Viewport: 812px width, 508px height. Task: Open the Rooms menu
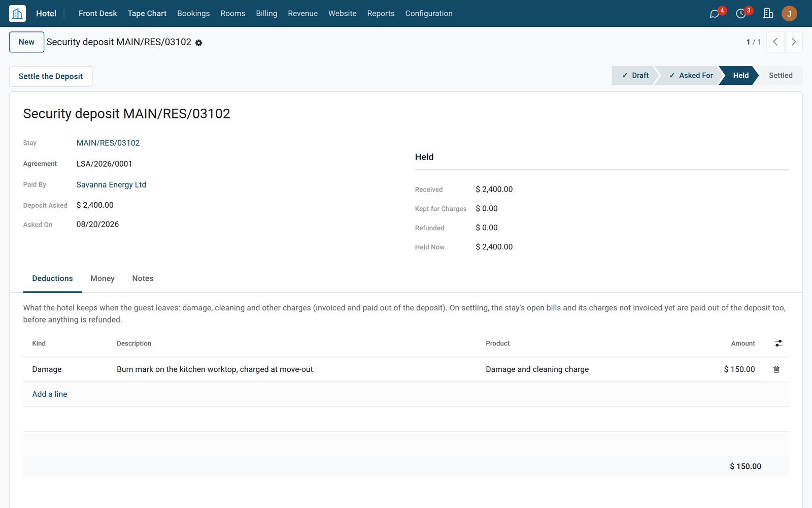[x=233, y=14]
